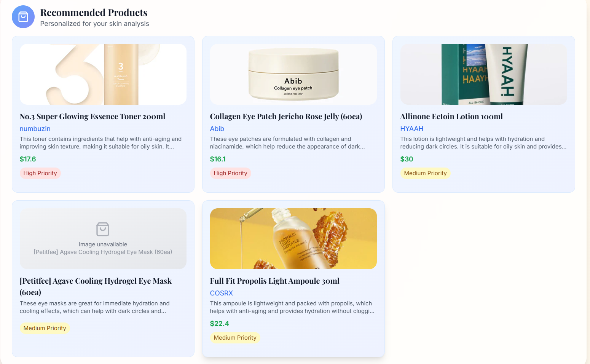Open the Propolis Light Ampoule image
Viewport: 590px width, 364px height.
coord(293,239)
